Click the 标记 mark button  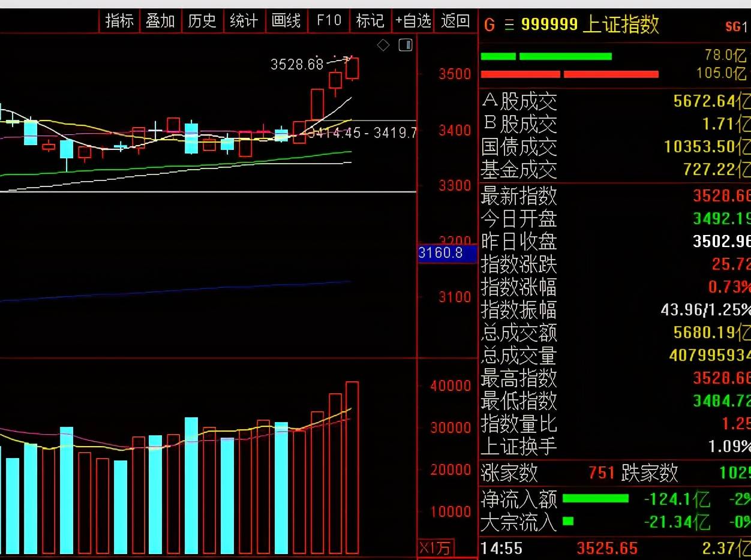coord(370,21)
